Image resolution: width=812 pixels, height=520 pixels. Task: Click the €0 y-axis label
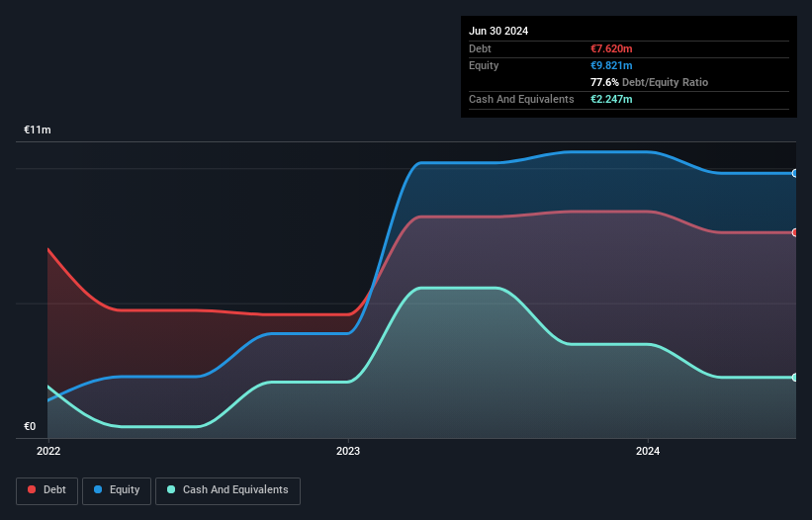pos(30,426)
